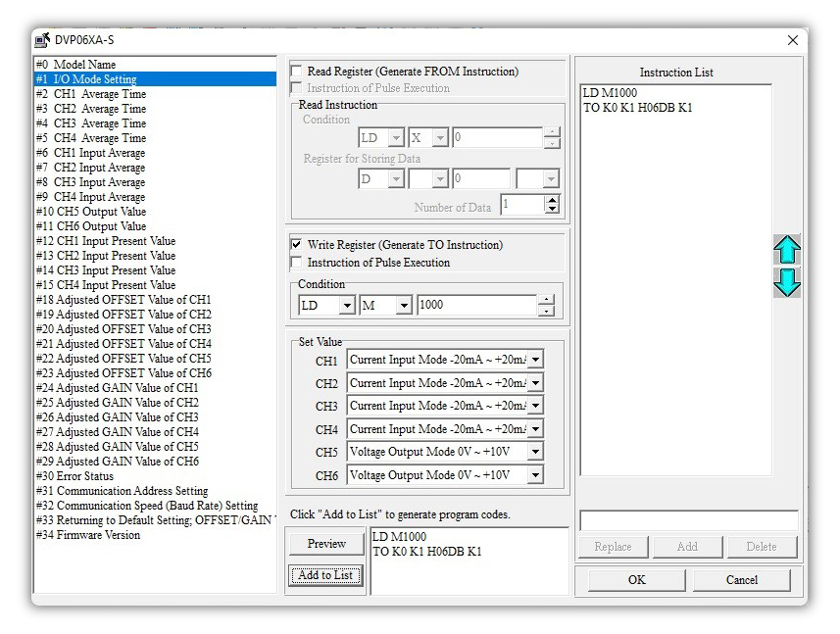Open the Condition LD dropdown
The height and width of the screenshot is (634, 840).
click(346, 306)
